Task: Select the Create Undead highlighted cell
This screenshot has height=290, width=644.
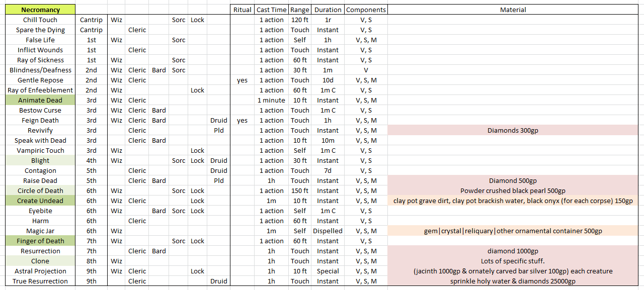Action: pyautogui.click(x=40, y=201)
